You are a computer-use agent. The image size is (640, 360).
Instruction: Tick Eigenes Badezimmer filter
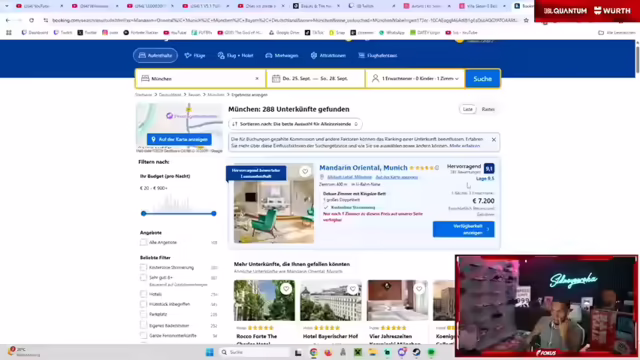pos(143,325)
